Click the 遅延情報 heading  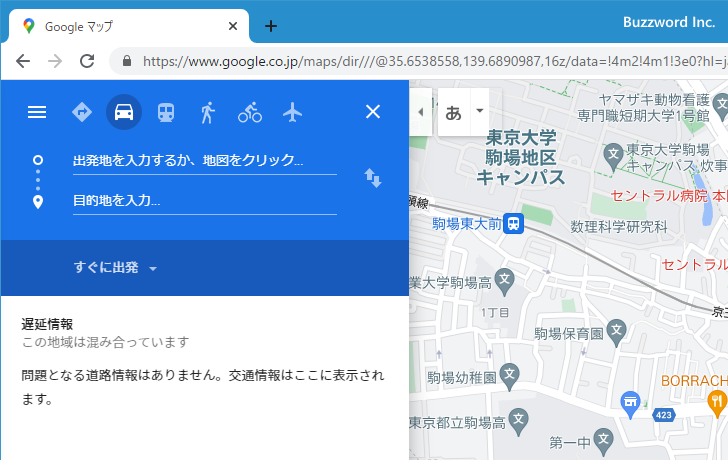[47, 324]
